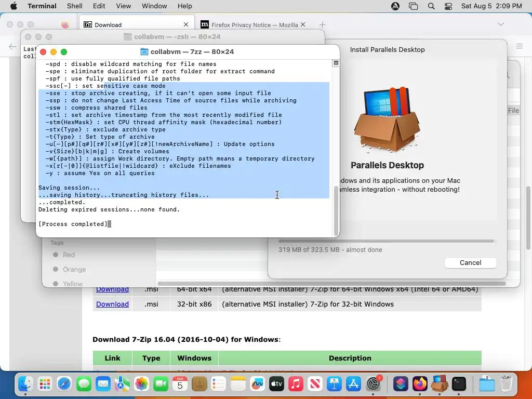Screen dimensions: 532x399
Task: Open App Store from the Dock
Action: 353,384
